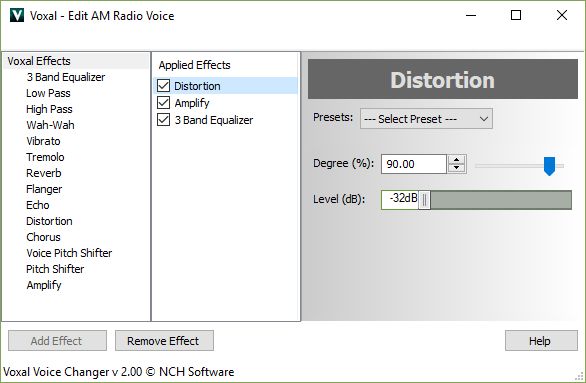586x383 pixels.
Task: Uncheck the Distortion applied effect checkbox
Action: pyautogui.click(x=163, y=86)
